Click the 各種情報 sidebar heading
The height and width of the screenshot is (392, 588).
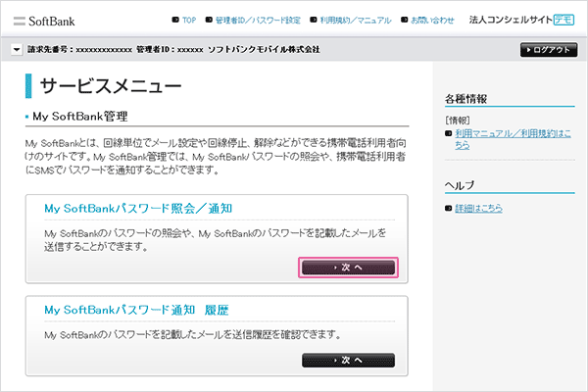click(x=465, y=99)
